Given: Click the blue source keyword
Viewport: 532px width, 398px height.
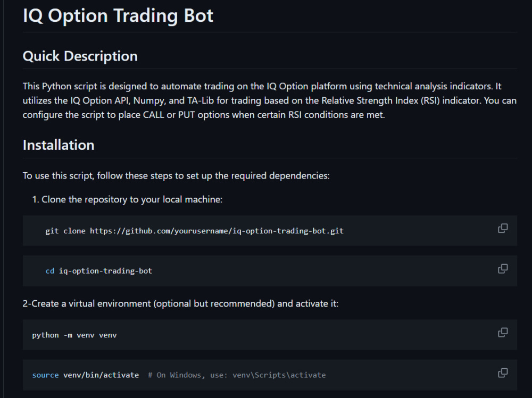Looking at the screenshot, I should tap(45, 375).
